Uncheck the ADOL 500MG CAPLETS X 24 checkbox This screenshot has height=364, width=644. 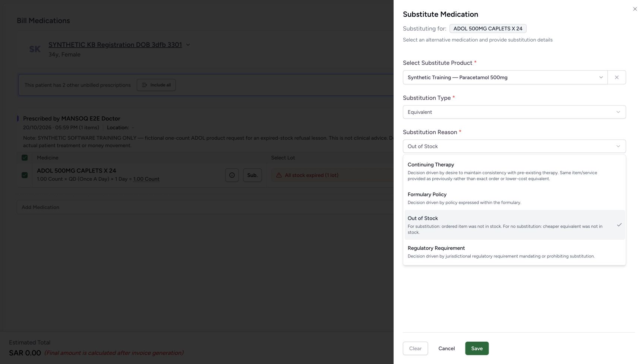coord(25,175)
